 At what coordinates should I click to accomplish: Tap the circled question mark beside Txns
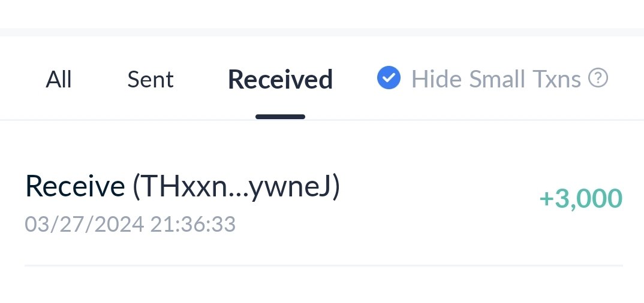598,77
